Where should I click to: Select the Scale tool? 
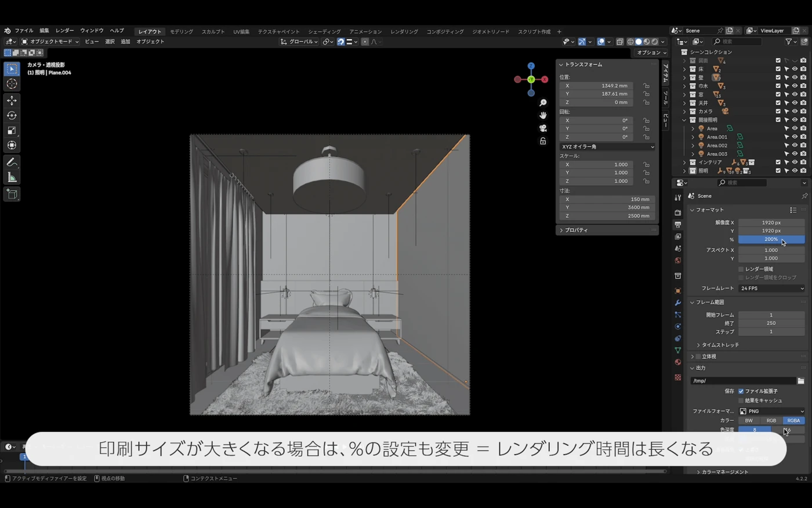pyautogui.click(x=12, y=131)
